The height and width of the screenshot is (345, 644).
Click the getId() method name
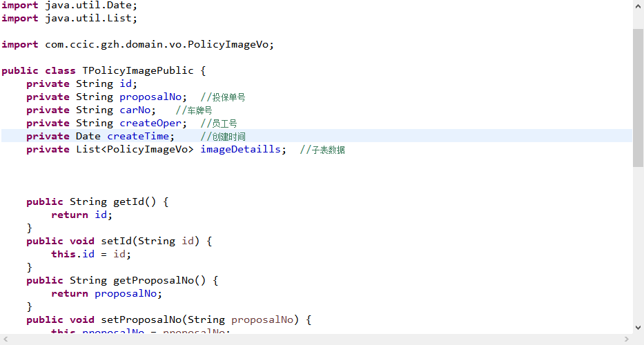click(x=135, y=201)
